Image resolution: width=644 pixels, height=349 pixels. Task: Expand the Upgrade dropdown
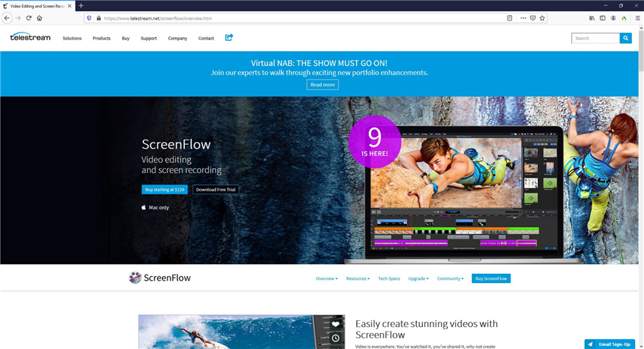[x=418, y=278]
